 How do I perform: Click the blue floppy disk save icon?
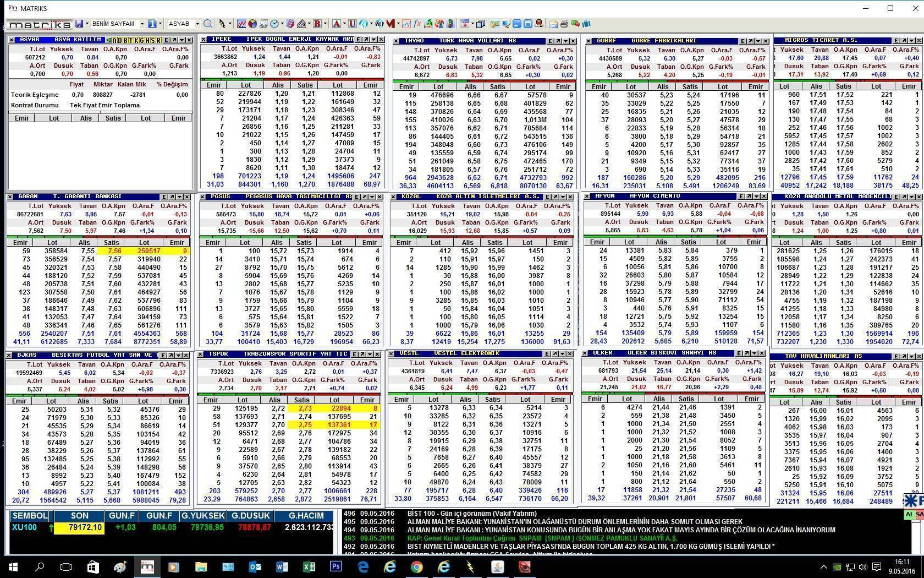(x=80, y=24)
